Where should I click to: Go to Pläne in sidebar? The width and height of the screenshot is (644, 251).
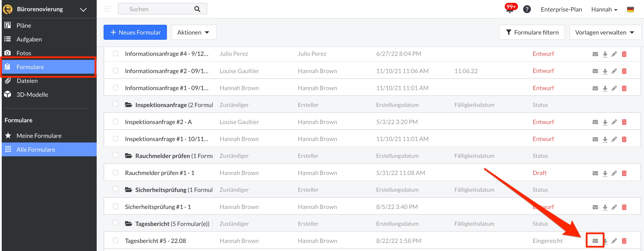(x=24, y=25)
